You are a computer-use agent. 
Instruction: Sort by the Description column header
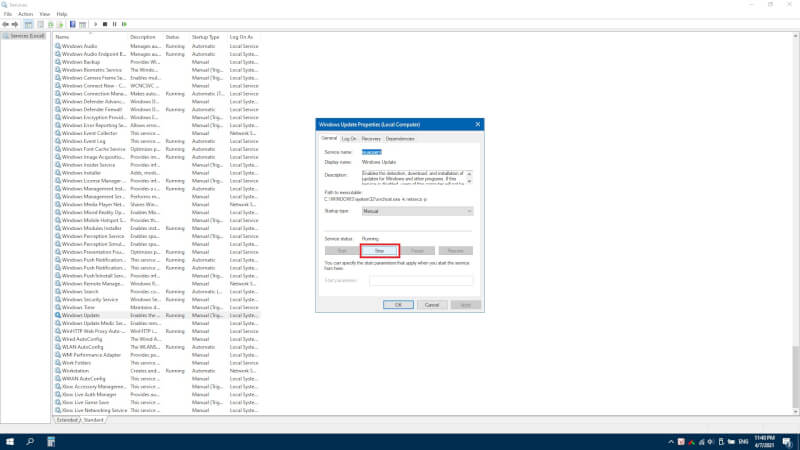tap(145, 37)
